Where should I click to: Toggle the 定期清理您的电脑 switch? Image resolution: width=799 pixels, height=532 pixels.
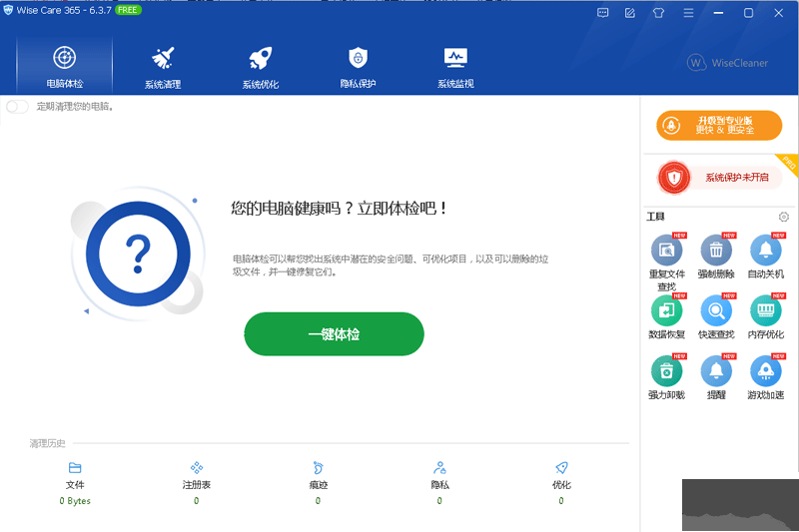[x=17, y=107]
